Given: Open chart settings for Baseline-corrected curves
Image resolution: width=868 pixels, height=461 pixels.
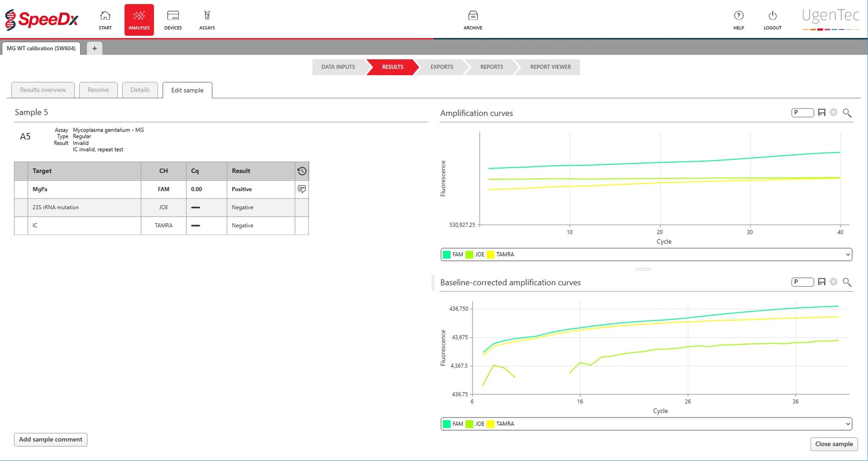Looking at the screenshot, I should pos(834,282).
